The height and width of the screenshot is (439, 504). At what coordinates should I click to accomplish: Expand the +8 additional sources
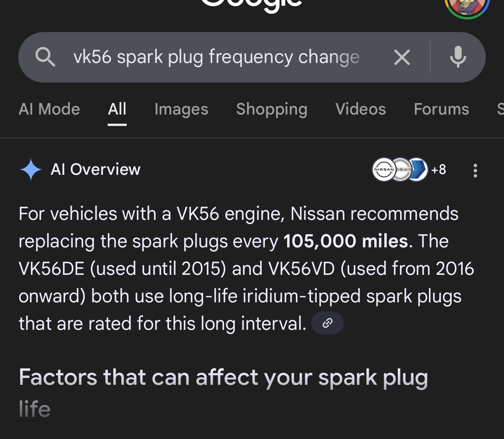(x=439, y=169)
